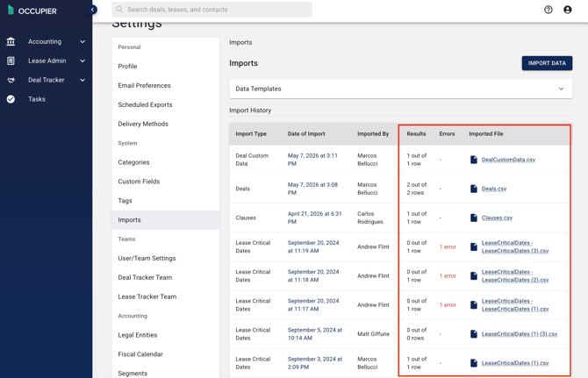Open LeaseCriticalDates (2).csv link
This screenshot has height=378, width=588.
[515, 275]
